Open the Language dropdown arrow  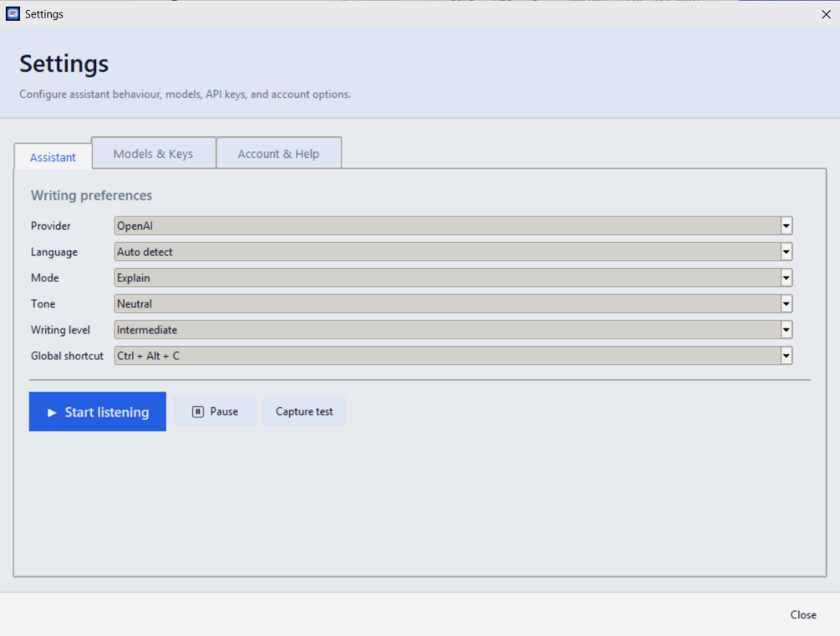(786, 252)
